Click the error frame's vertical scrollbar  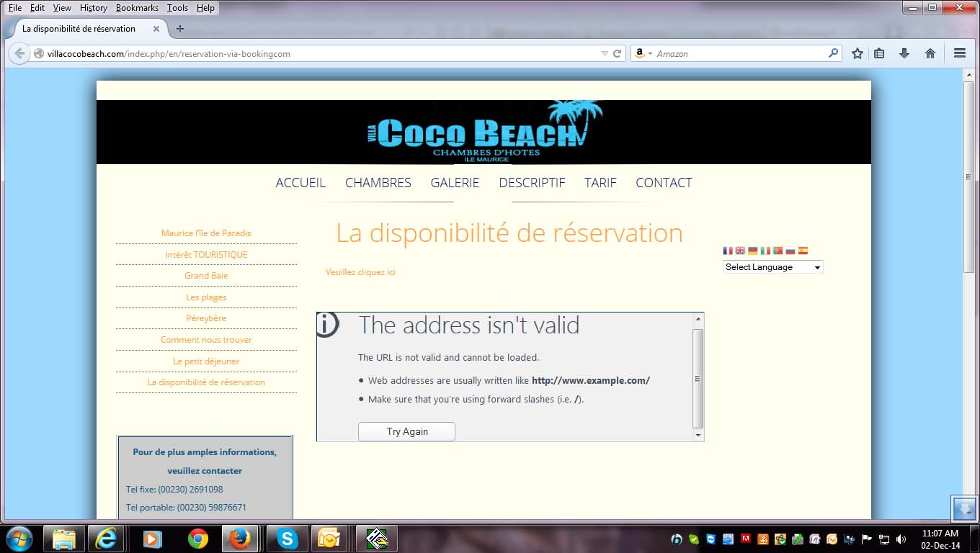[698, 377]
